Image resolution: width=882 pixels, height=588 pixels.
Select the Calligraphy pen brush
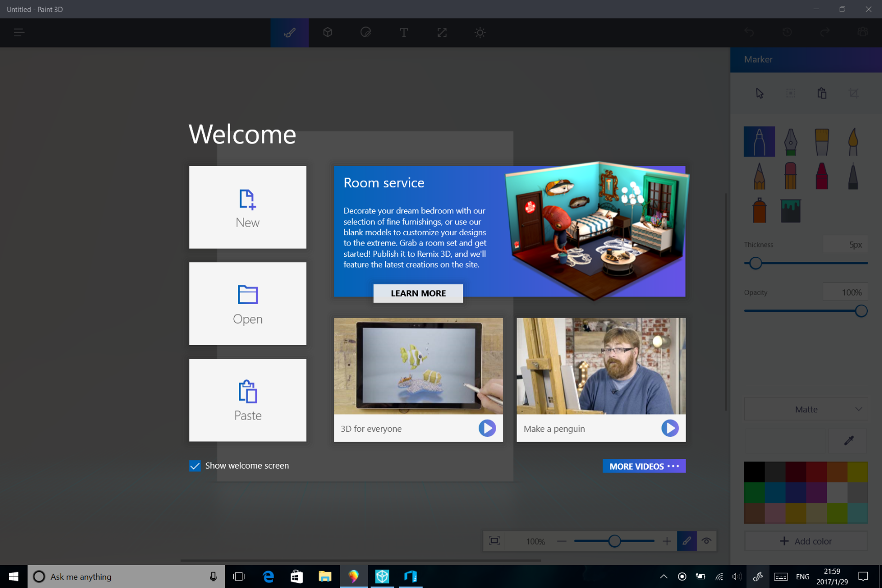(x=791, y=141)
